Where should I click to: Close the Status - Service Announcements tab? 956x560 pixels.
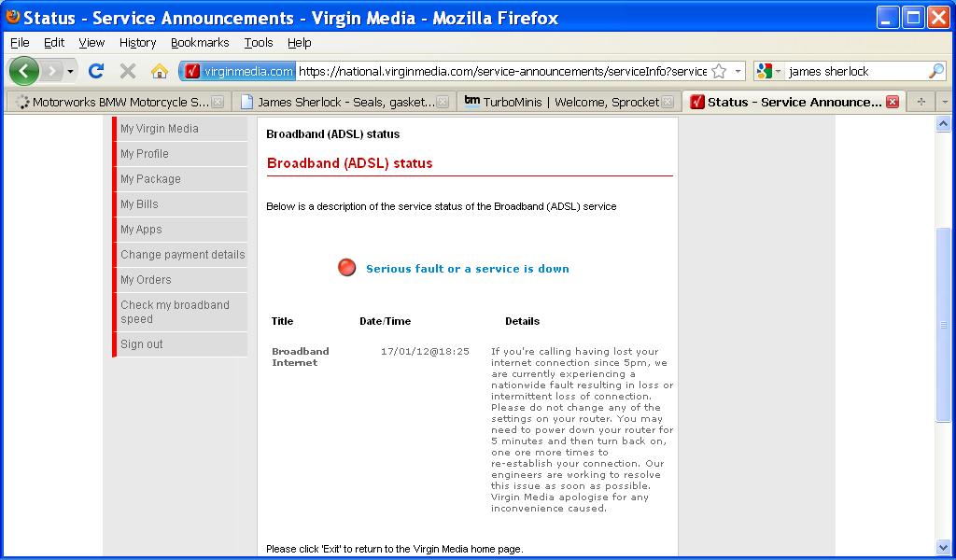pos(893,102)
